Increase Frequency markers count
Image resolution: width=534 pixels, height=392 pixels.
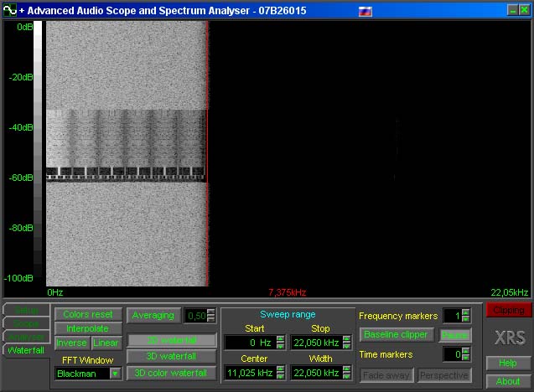coord(466,312)
